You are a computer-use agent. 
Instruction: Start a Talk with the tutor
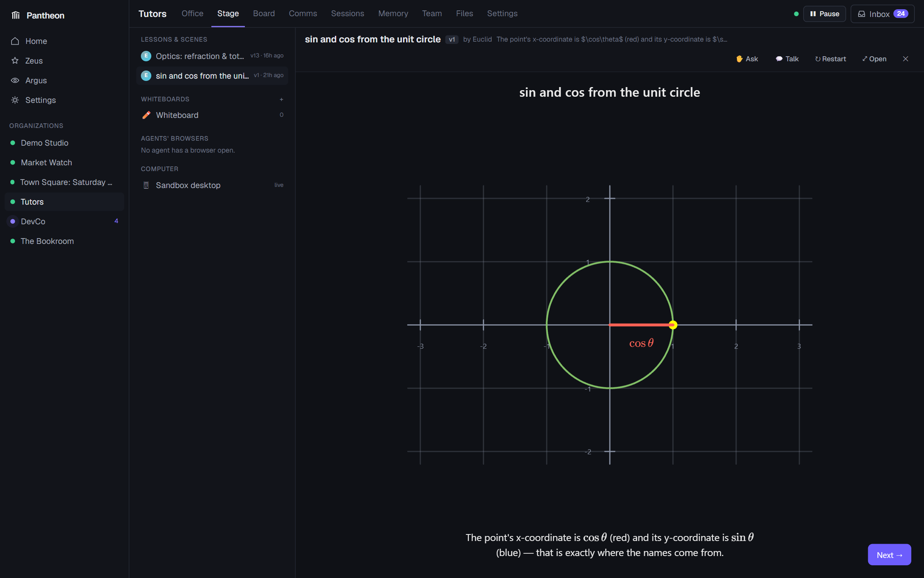point(787,59)
